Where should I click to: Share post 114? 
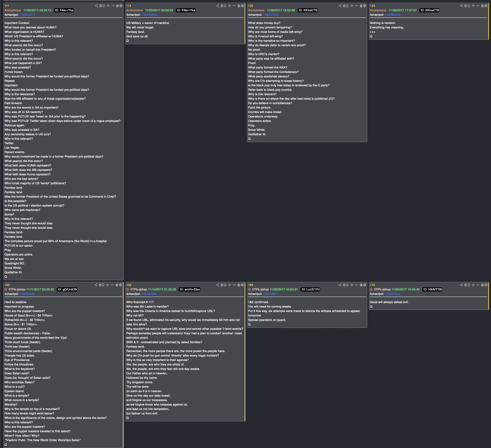[x=218, y=6]
